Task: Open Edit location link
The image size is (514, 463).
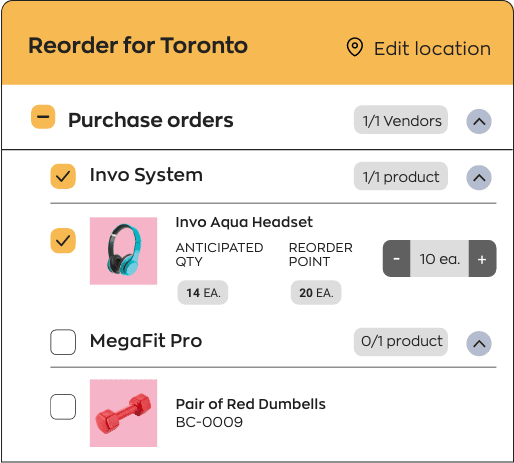Action: [x=432, y=49]
